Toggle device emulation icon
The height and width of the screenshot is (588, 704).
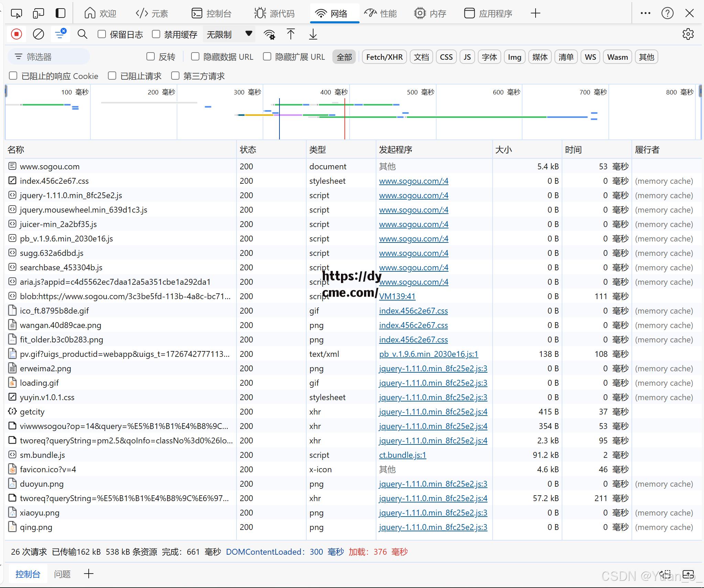click(x=38, y=13)
